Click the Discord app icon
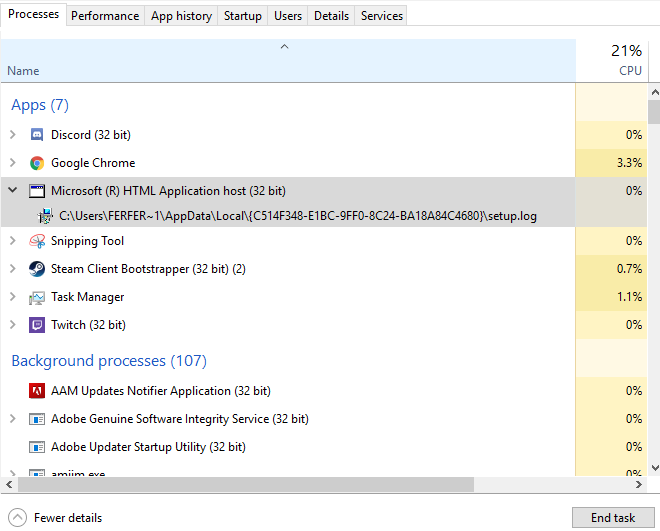The height and width of the screenshot is (531, 660). (x=37, y=135)
